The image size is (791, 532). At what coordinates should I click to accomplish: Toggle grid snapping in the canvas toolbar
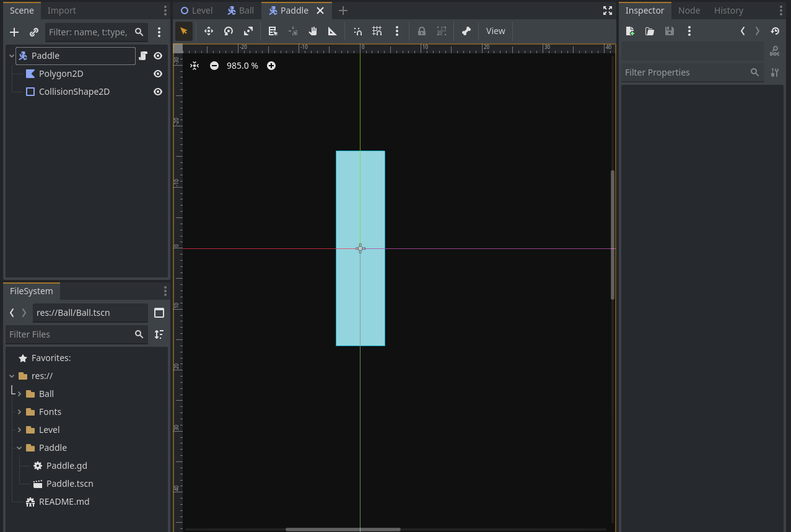click(377, 30)
